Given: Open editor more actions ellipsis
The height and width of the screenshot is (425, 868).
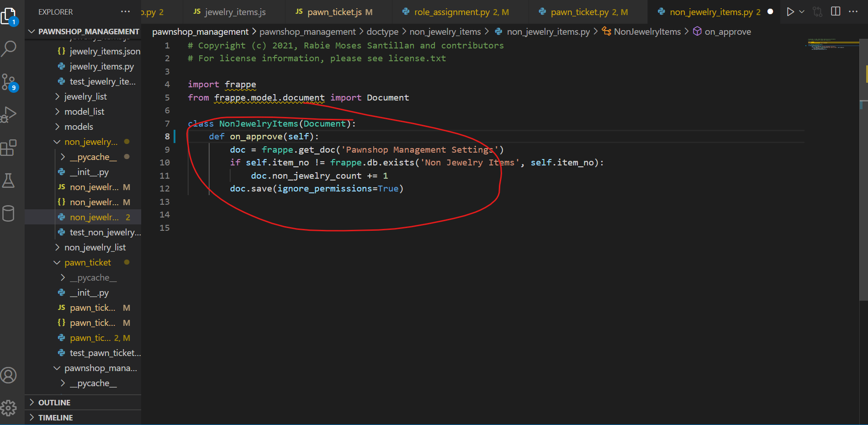Looking at the screenshot, I should [x=853, y=12].
